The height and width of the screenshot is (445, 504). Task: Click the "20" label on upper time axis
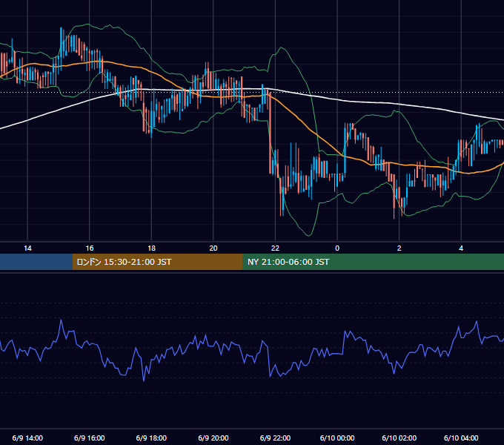213,248
